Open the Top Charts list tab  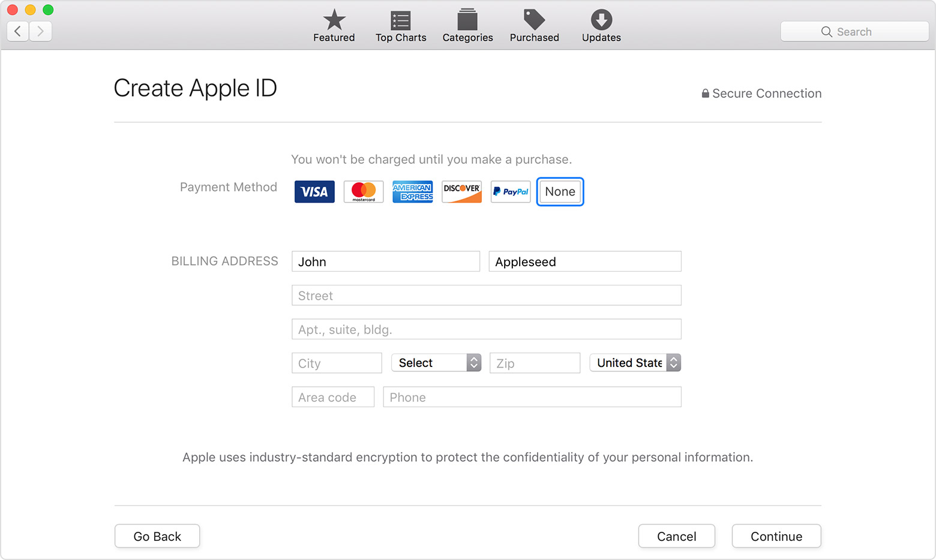click(401, 26)
